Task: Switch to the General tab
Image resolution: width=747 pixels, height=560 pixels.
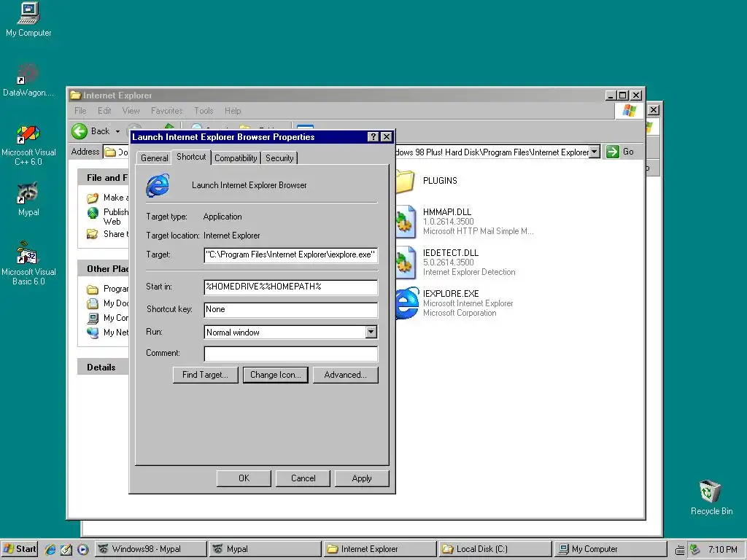Action: click(x=155, y=158)
